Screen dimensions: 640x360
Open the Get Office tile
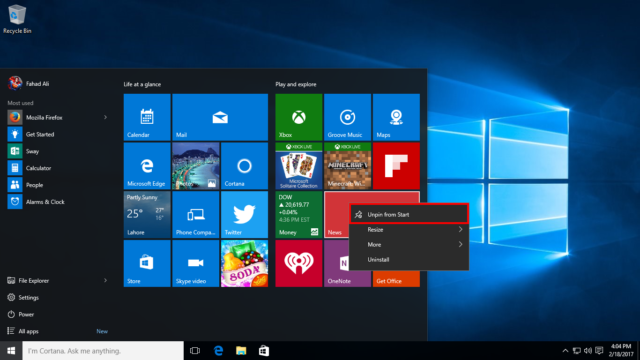(x=396, y=279)
